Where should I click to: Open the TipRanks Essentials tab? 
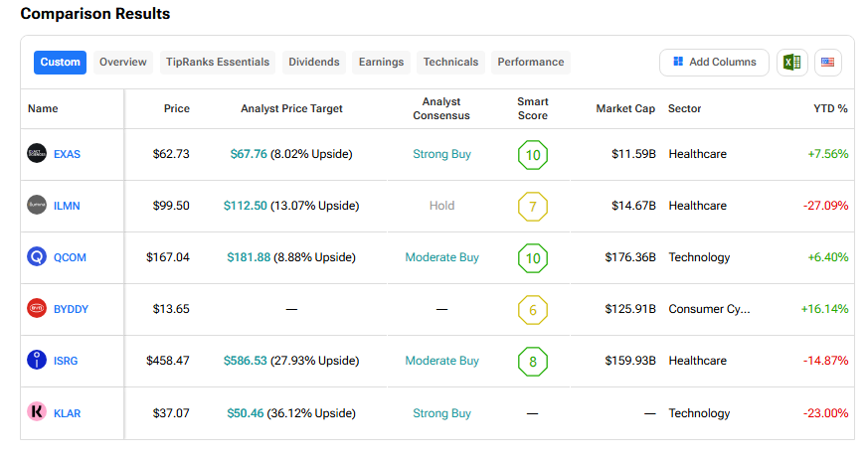(216, 63)
